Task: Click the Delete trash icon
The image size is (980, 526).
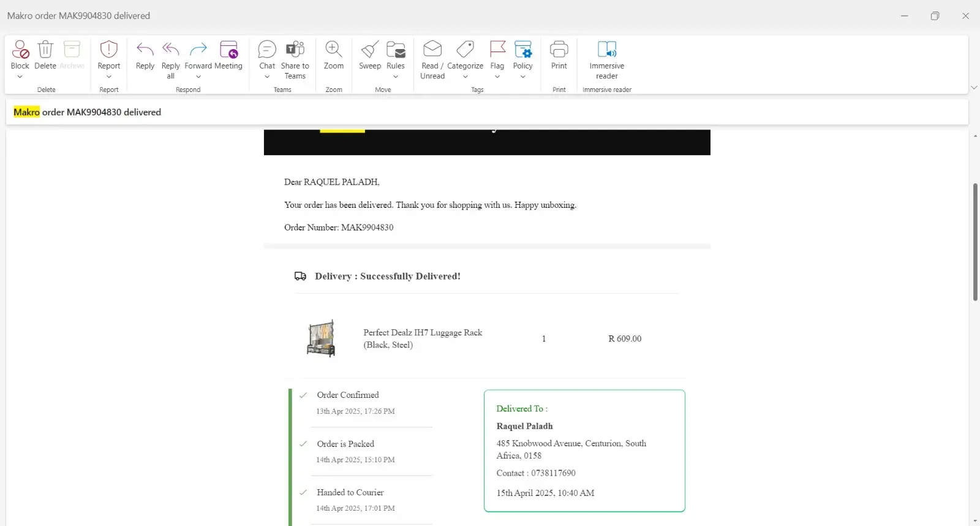Action: [45, 50]
